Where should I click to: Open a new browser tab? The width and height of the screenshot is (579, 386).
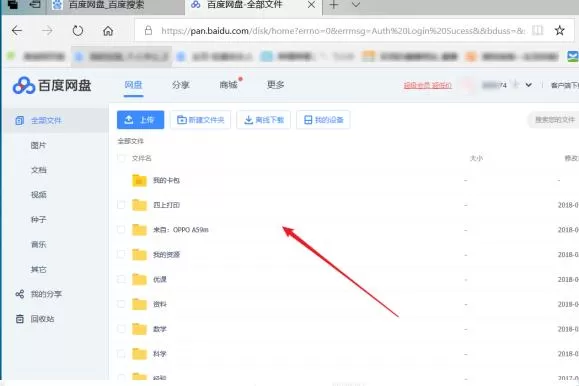333,5
